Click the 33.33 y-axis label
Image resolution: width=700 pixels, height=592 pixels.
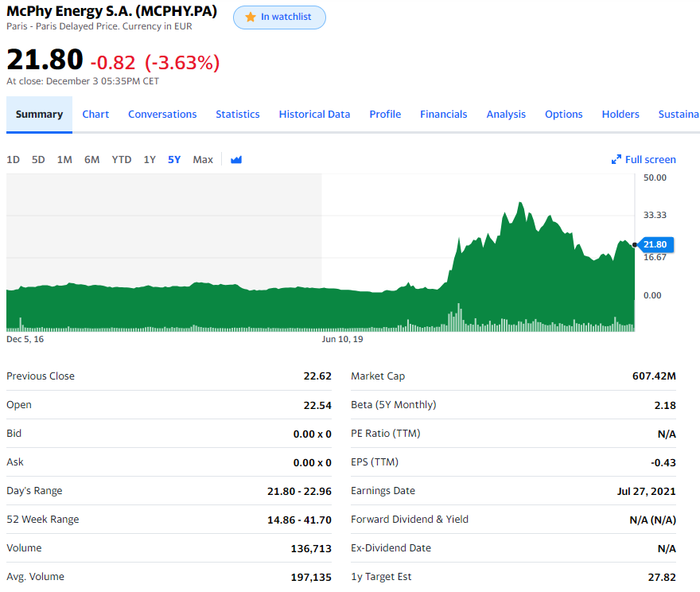click(x=655, y=215)
